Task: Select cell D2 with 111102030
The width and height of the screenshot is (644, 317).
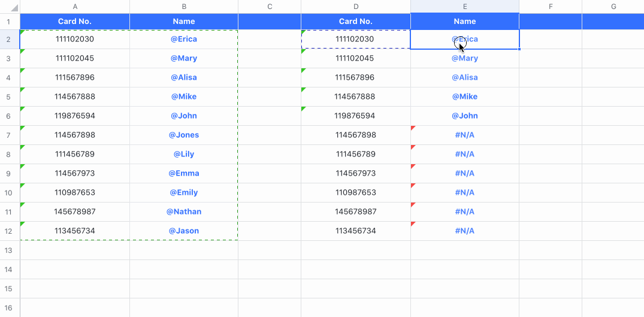Action: [356, 40]
